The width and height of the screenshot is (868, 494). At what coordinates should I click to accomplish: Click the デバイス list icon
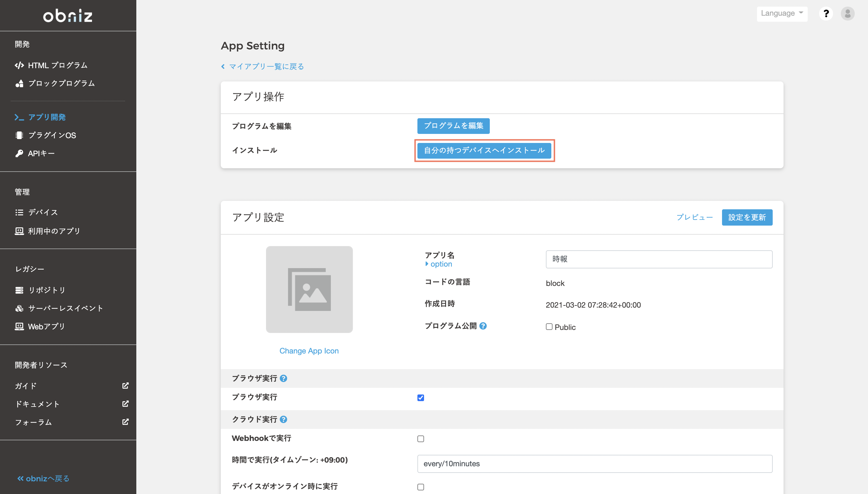tap(19, 212)
